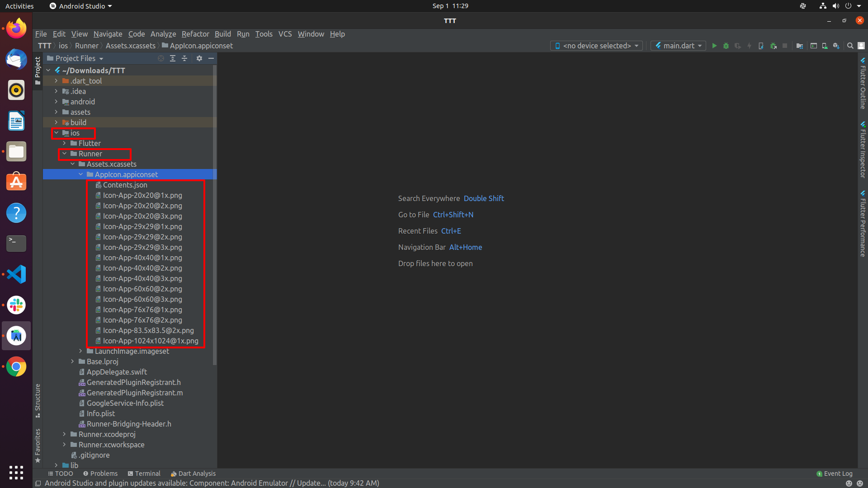
Task: Toggle the Structure tool window
Action: point(38,401)
